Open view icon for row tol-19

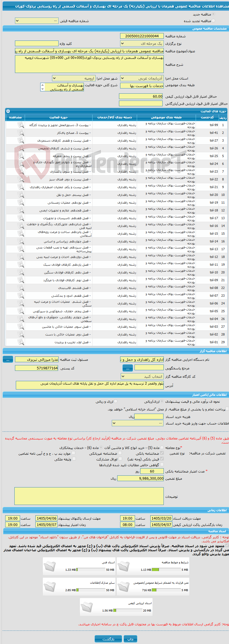(x=21, y=203)
